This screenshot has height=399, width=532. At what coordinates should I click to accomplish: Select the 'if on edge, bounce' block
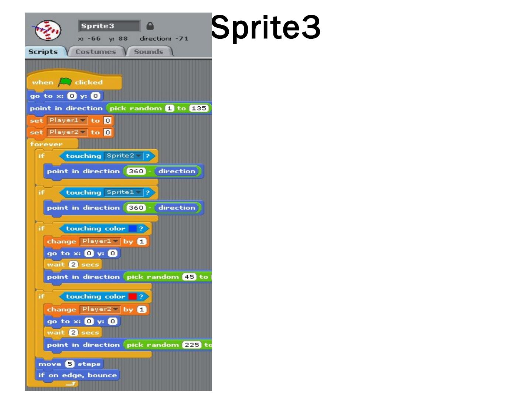tap(78, 375)
